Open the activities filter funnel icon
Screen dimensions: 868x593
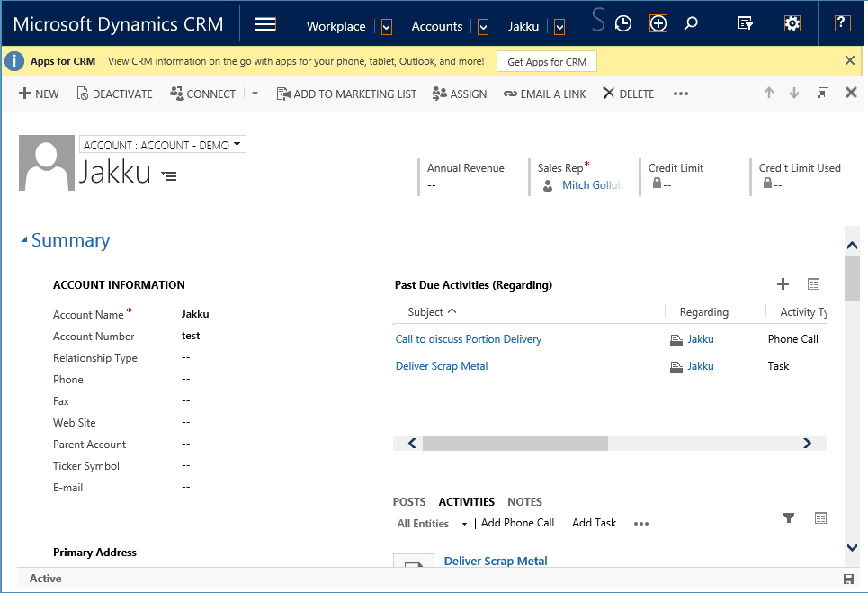point(789,517)
